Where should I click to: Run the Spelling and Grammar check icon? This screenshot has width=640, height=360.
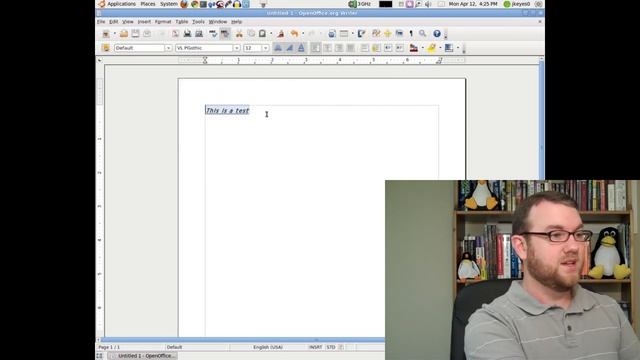click(x=213, y=34)
